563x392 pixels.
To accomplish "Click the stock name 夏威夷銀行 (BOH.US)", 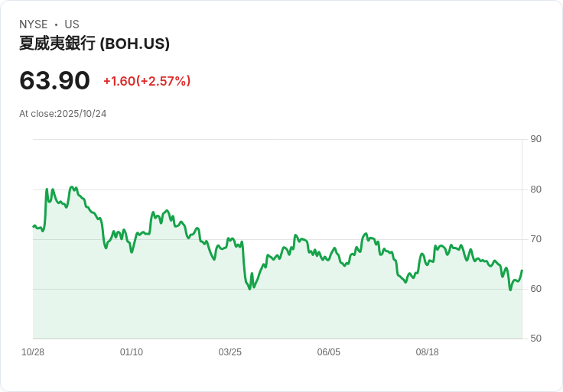I will click(94, 44).
